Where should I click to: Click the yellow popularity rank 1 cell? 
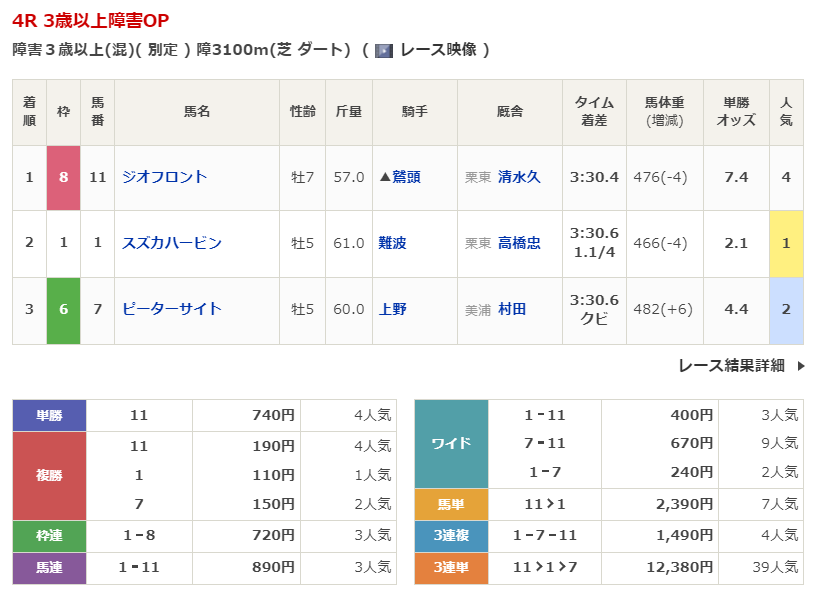pos(786,243)
